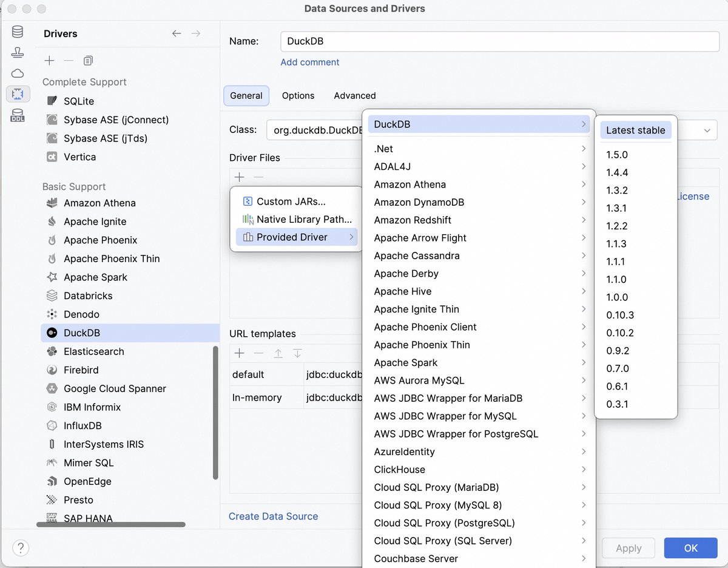Select the Drivers sidebar icon
Screen dimensions: 728x568
18,94
